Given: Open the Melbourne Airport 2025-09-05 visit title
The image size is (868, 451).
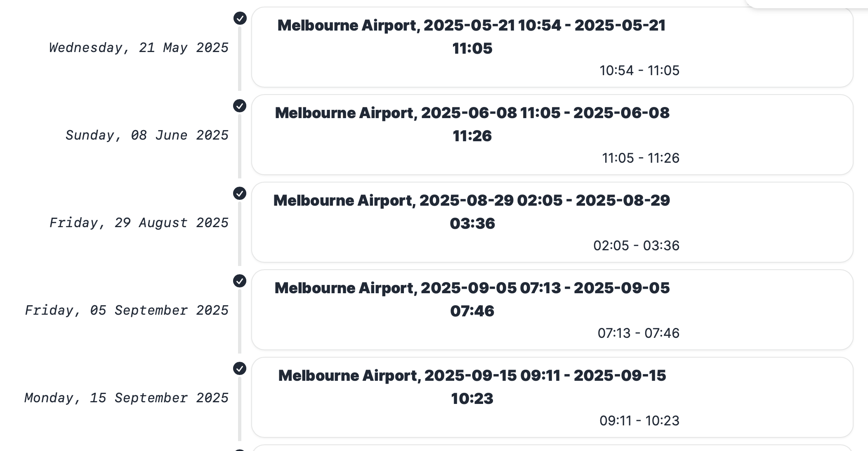Looking at the screenshot, I should pyautogui.click(x=472, y=299).
